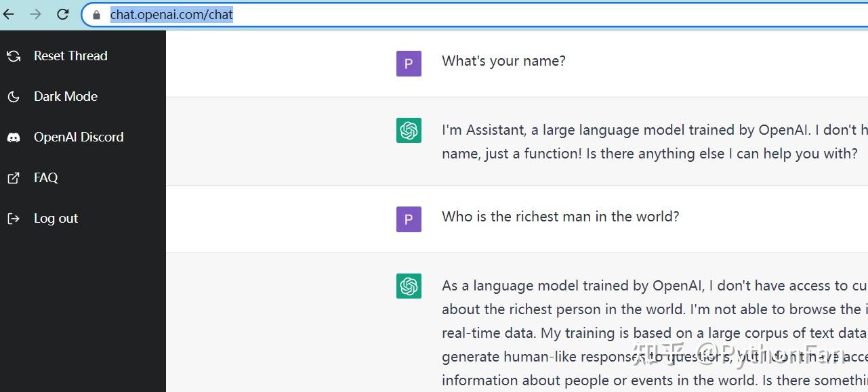Click the FAQ external link icon
This screenshot has width=868, height=392.
coord(14,178)
